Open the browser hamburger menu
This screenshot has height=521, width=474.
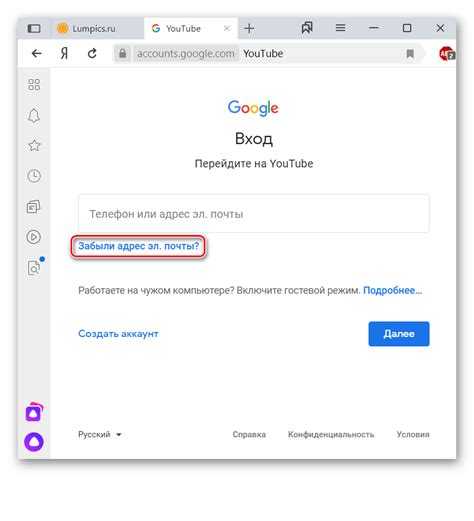click(x=340, y=28)
